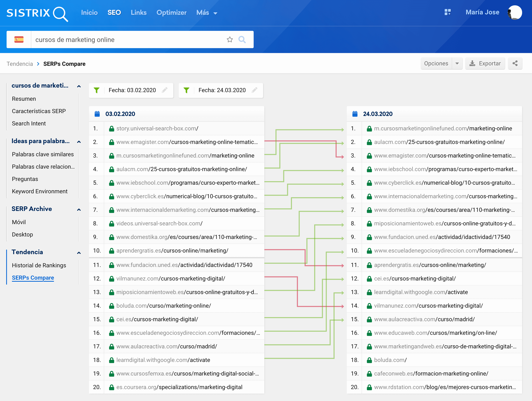This screenshot has width=532, height=401.
Task: Open the apps grid icon in the header
Action: (447, 12)
